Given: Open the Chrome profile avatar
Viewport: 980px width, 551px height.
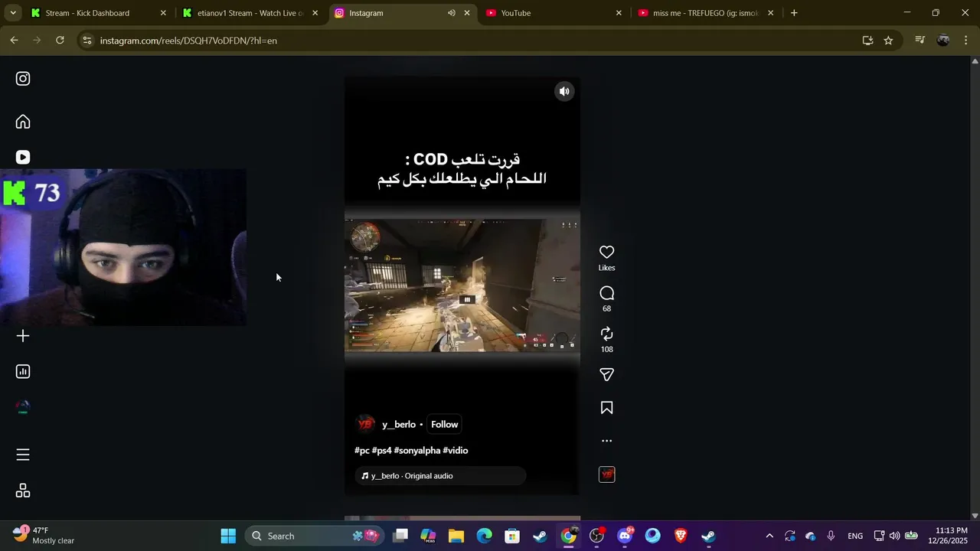Looking at the screenshot, I should (943, 41).
